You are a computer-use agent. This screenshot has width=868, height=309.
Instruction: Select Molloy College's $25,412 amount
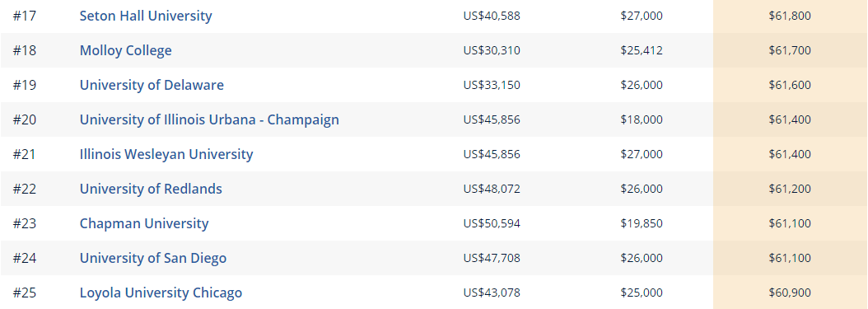[x=641, y=50]
